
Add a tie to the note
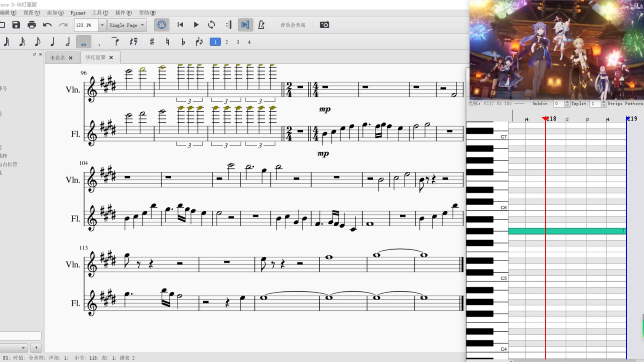click(115, 42)
